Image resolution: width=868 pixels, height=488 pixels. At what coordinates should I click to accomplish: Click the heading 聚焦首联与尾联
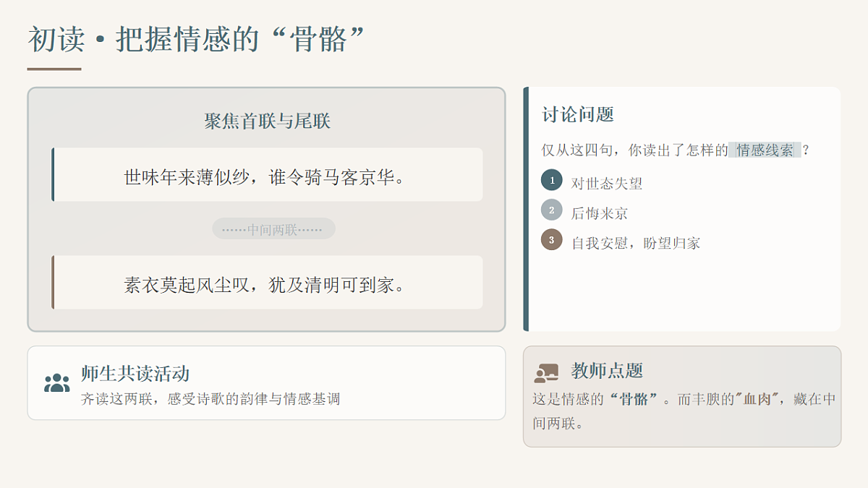point(267,121)
